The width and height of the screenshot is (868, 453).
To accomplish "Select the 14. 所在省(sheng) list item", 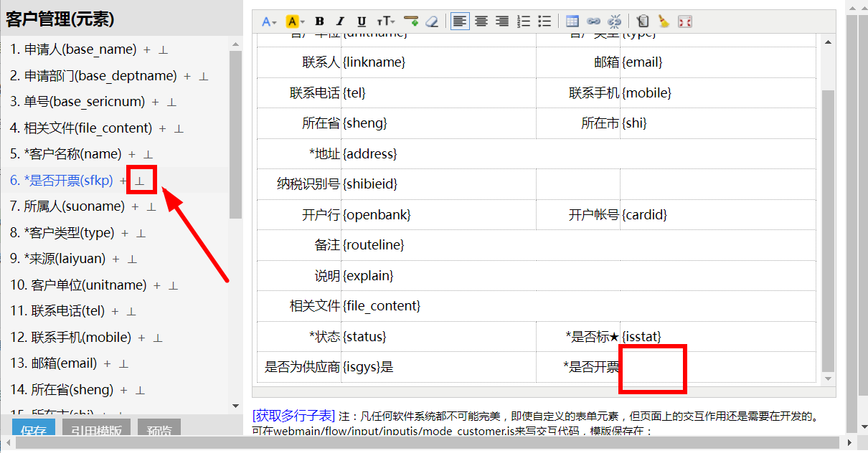I will point(62,390).
